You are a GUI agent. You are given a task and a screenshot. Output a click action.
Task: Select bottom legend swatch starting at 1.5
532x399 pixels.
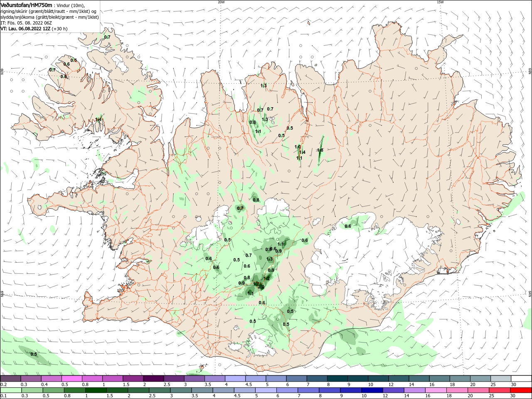117,390
